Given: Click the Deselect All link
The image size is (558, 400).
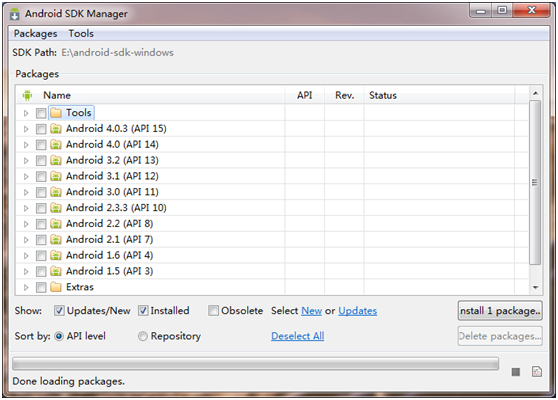Looking at the screenshot, I should (x=298, y=336).
